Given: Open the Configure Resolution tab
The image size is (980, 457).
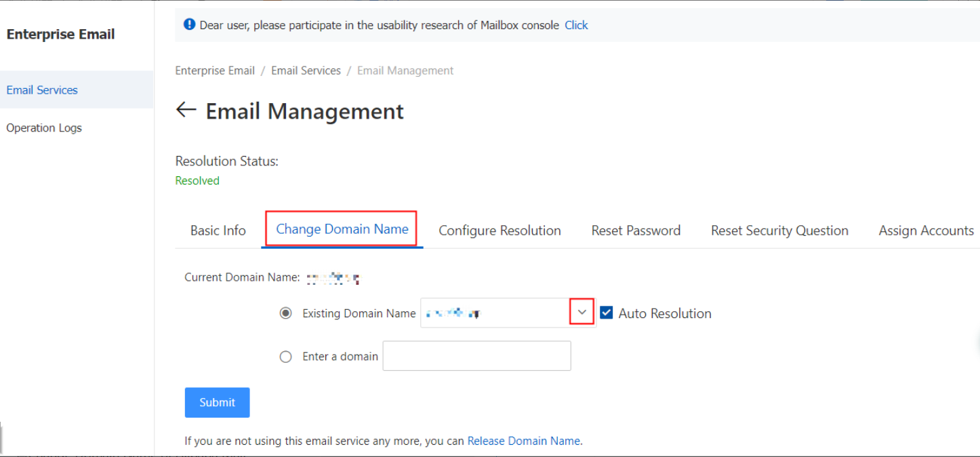Looking at the screenshot, I should coord(499,231).
